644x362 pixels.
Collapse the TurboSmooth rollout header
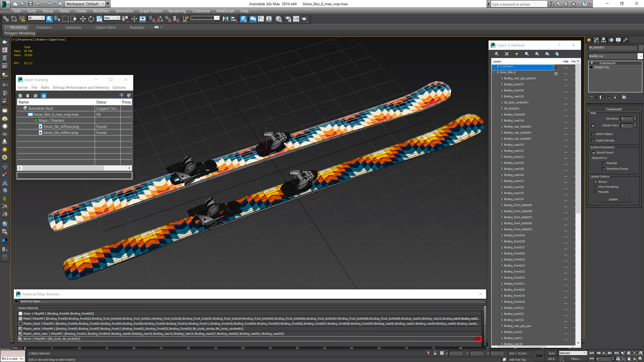[x=614, y=109]
